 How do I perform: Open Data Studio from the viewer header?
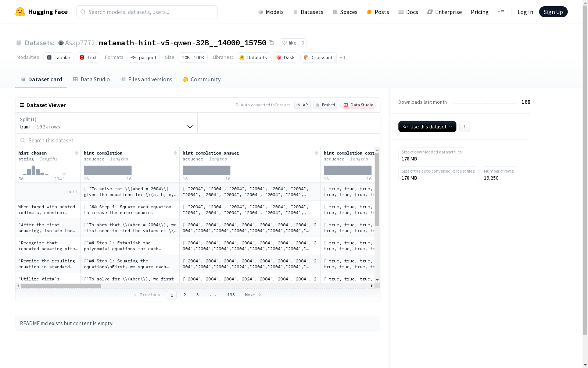[358, 105]
